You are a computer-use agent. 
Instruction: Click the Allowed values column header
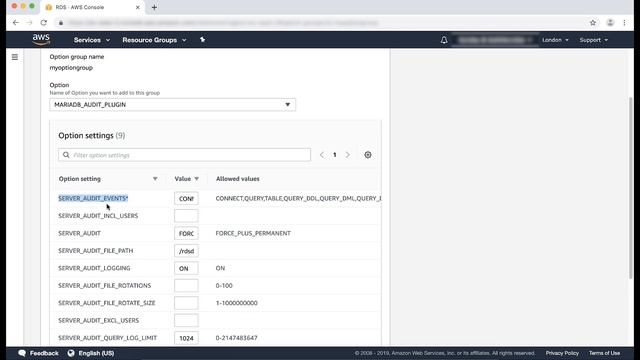pyautogui.click(x=238, y=179)
